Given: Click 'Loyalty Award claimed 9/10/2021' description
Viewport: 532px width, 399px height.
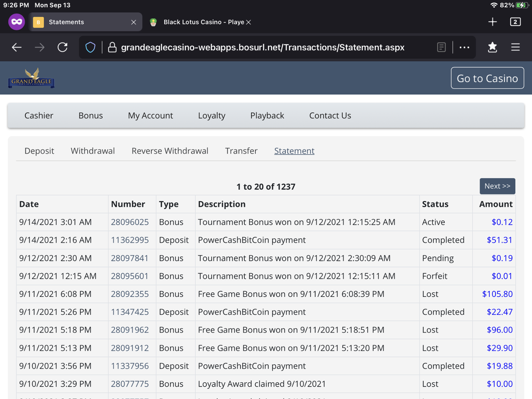Looking at the screenshot, I should click(x=262, y=384).
